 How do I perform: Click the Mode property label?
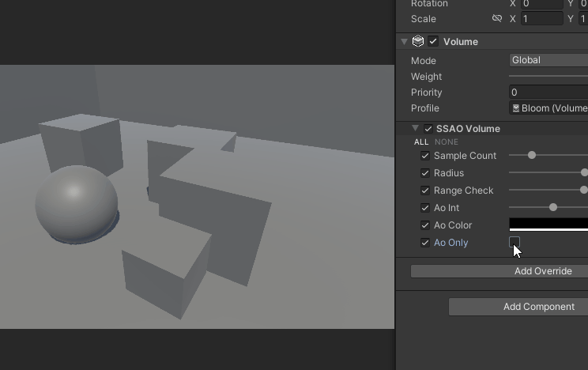click(x=424, y=61)
